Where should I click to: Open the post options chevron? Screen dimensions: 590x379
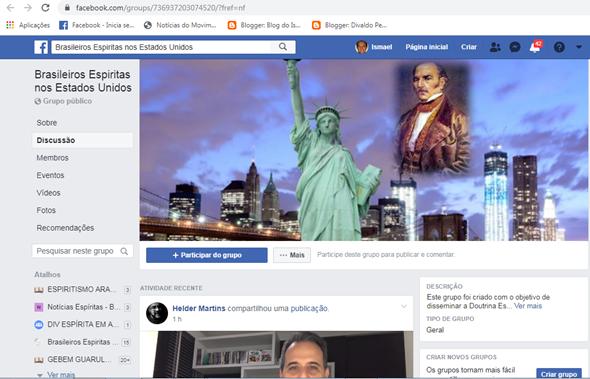tap(404, 306)
